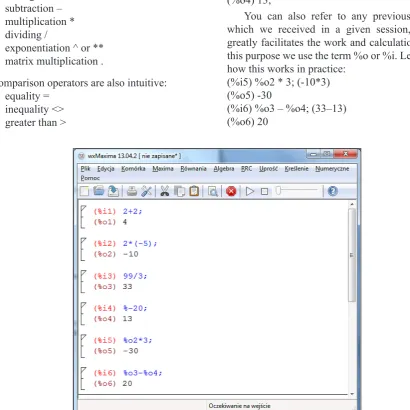The width and height of the screenshot is (410, 410).
Task: Maximize the wxMaxima window
Action: click(x=327, y=154)
